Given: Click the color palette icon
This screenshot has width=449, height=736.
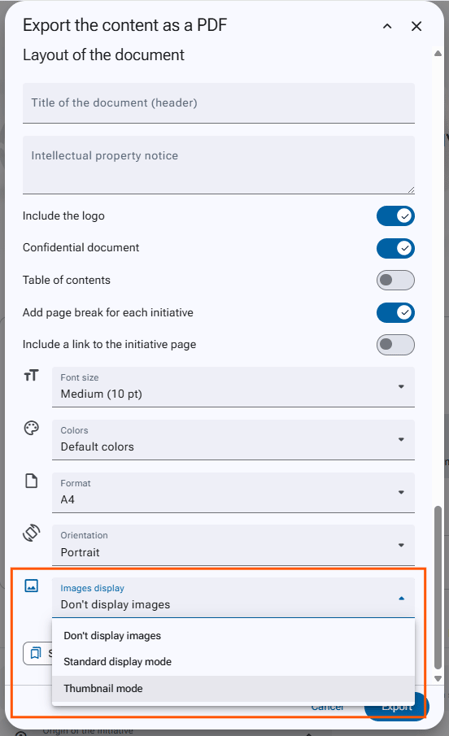Looking at the screenshot, I should (31, 428).
